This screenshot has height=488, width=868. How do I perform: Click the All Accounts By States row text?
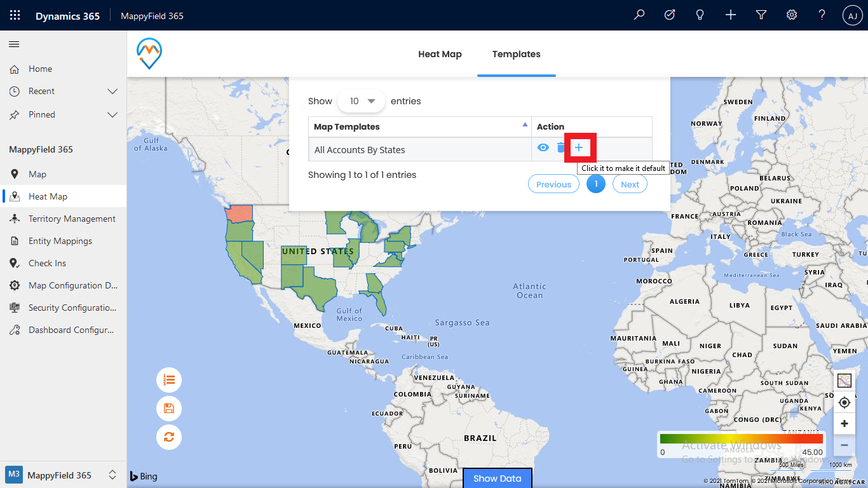pos(360,150)
